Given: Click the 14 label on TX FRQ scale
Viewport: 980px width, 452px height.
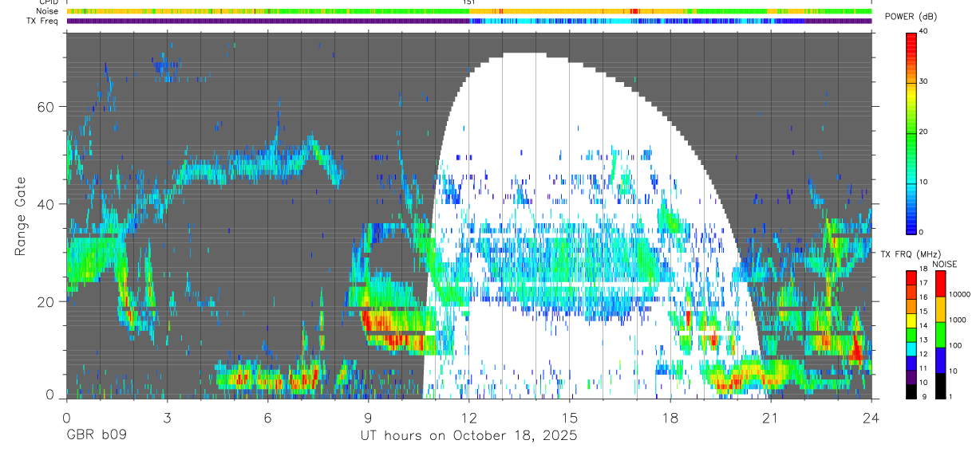Looking at the screenshot, I should tap(923, 325).
